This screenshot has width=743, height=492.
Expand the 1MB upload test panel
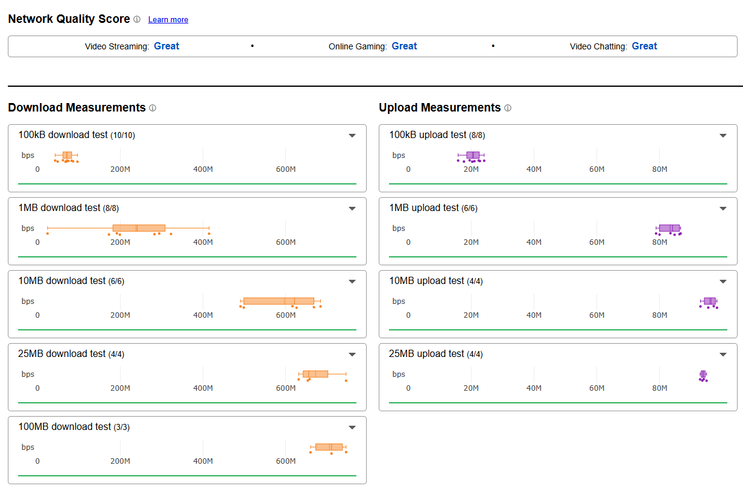tap(723, 208)
